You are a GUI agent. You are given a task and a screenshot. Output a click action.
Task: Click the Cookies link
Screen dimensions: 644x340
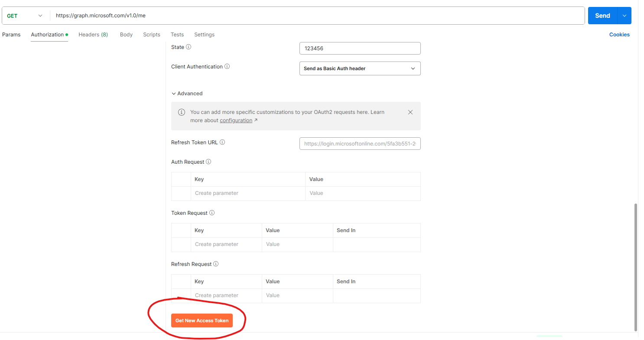pyautogui.click(x=619, y=35)
